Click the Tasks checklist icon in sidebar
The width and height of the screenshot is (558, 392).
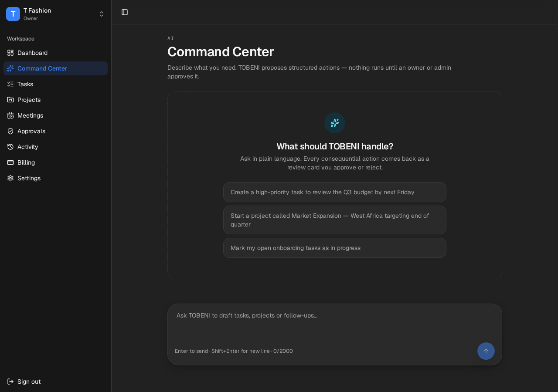click(x=10, y=84)
